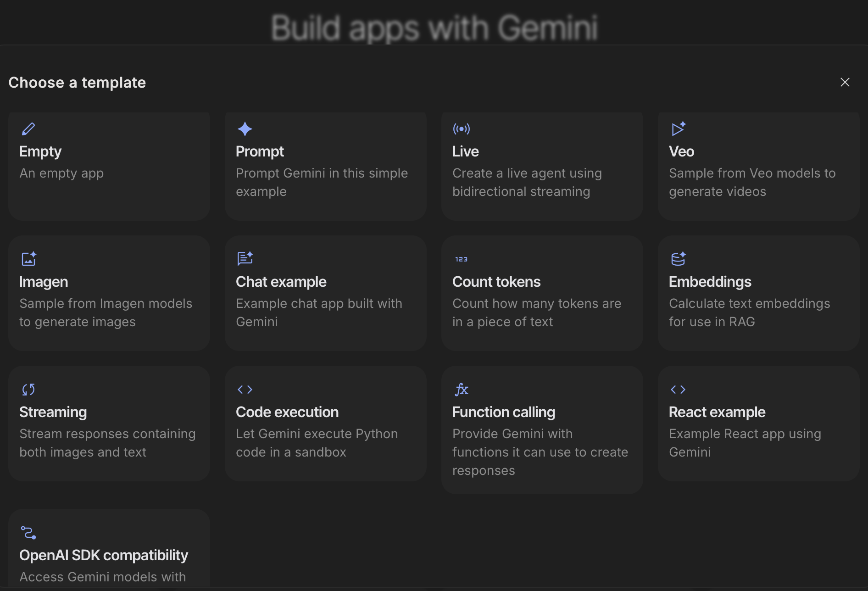Open the Embeddings RAG template card

tap(758, 293)
